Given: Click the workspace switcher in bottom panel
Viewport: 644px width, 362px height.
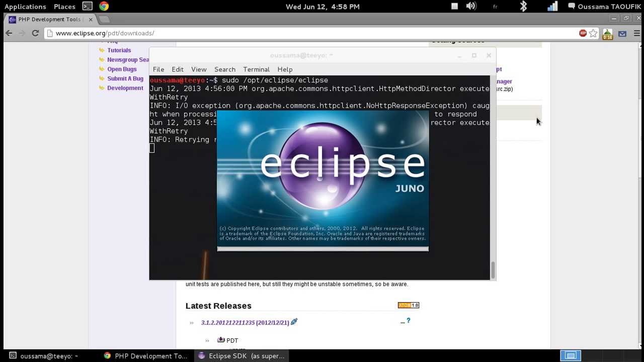Looking at the screenshot, I should pos(571,356).
